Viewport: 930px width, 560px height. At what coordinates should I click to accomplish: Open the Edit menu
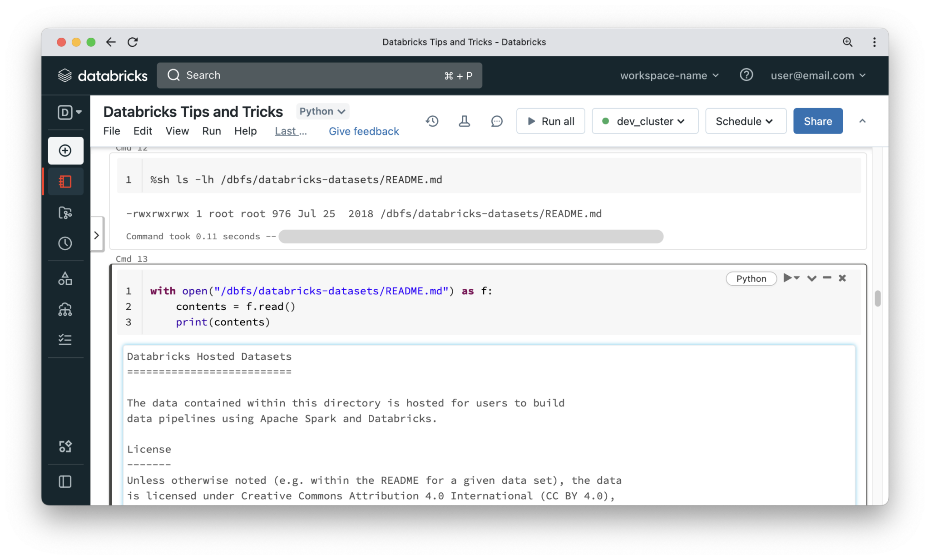pyautogui.click(x=143, y=131)
